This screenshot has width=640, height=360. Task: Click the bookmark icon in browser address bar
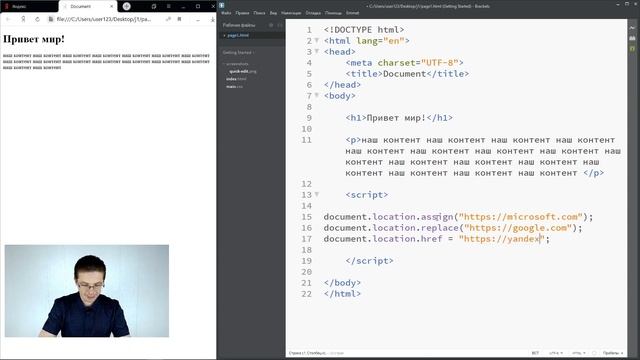[x=179, y=19]
